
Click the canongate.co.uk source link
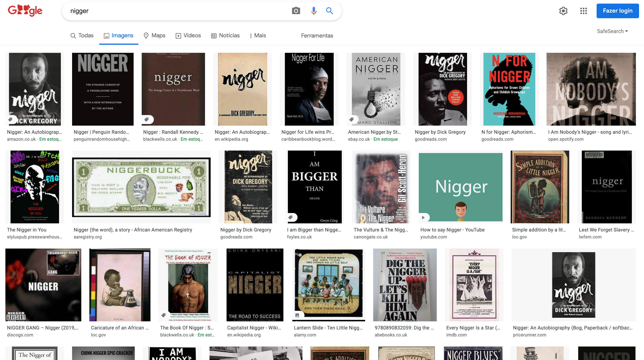pyautogui.click(x=371, y=237)
